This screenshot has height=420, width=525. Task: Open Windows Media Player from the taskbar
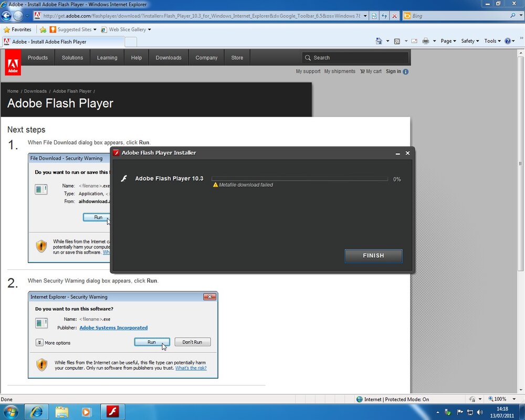87,412
